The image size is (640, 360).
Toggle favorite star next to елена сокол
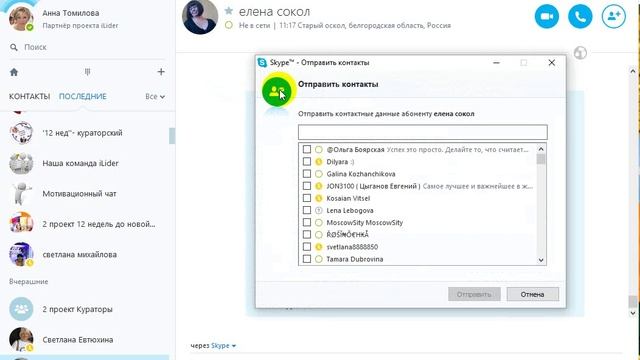(229, 11)
